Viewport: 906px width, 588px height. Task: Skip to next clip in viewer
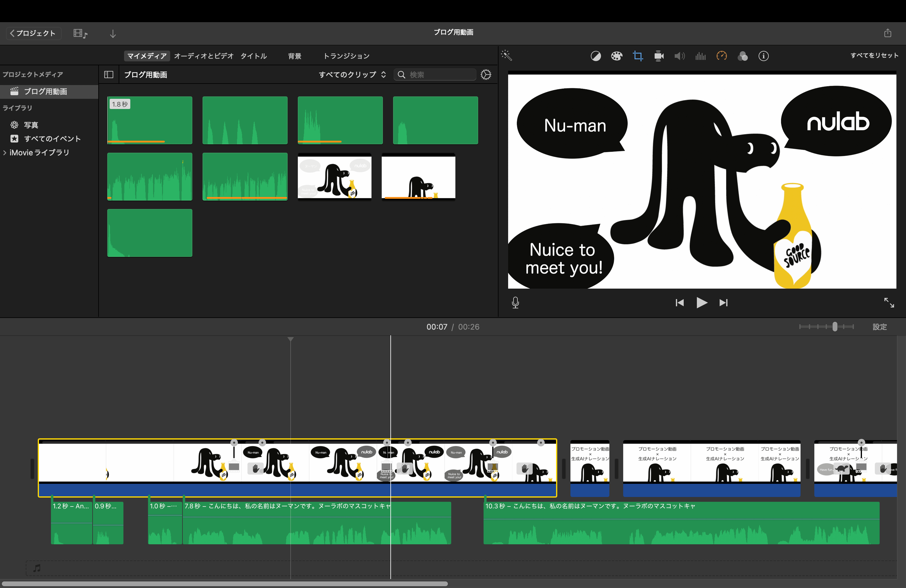723,303
